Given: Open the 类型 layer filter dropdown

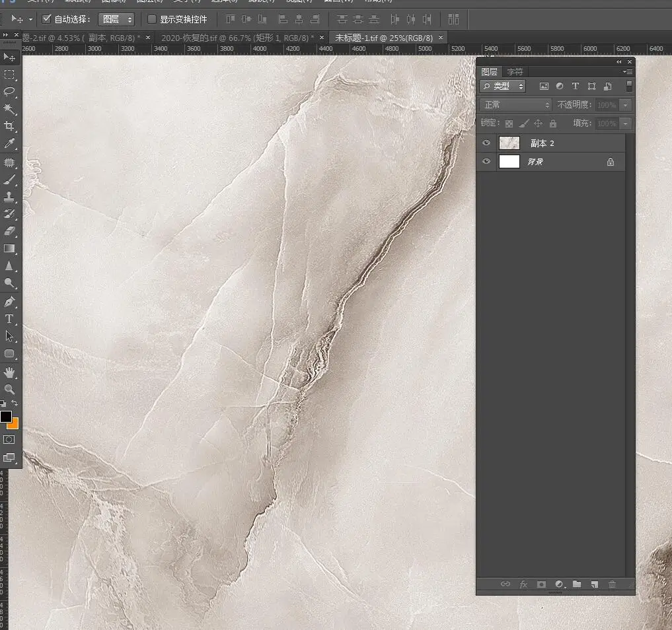Looking at the screenshot, I should tap(503, 87).
